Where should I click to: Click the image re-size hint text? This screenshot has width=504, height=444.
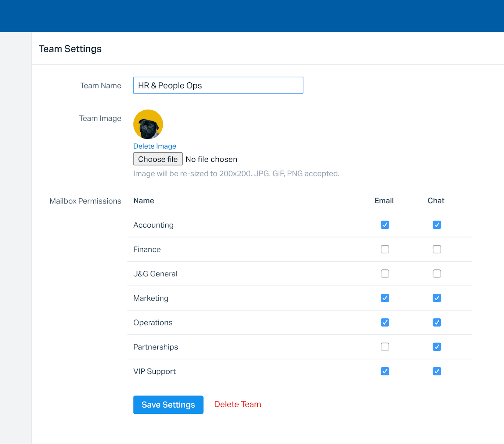[x=236, y=174]
